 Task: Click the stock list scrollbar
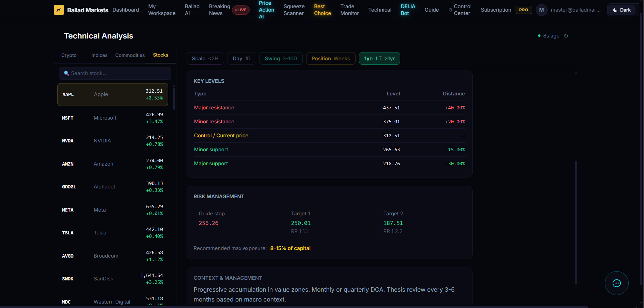(x=174, y=99)
